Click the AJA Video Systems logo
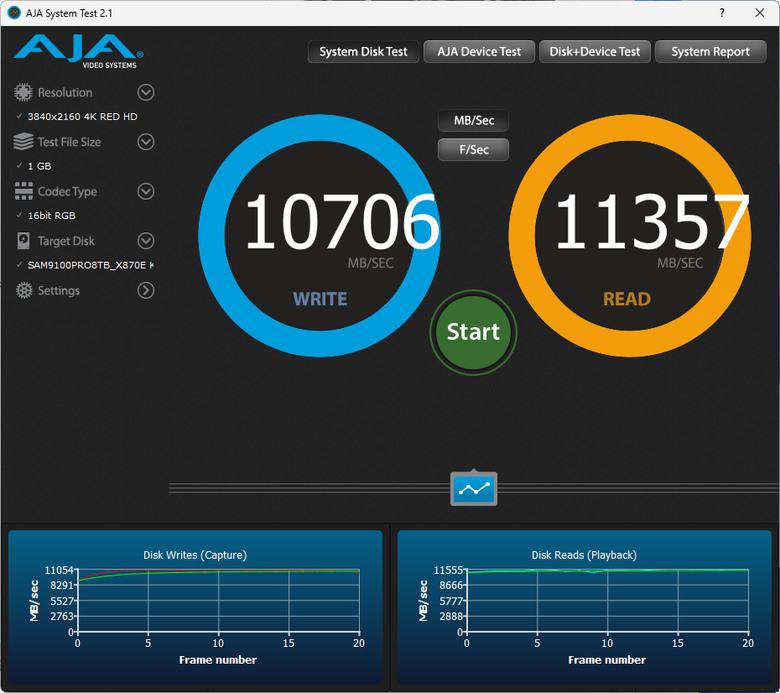 point(79,51)
